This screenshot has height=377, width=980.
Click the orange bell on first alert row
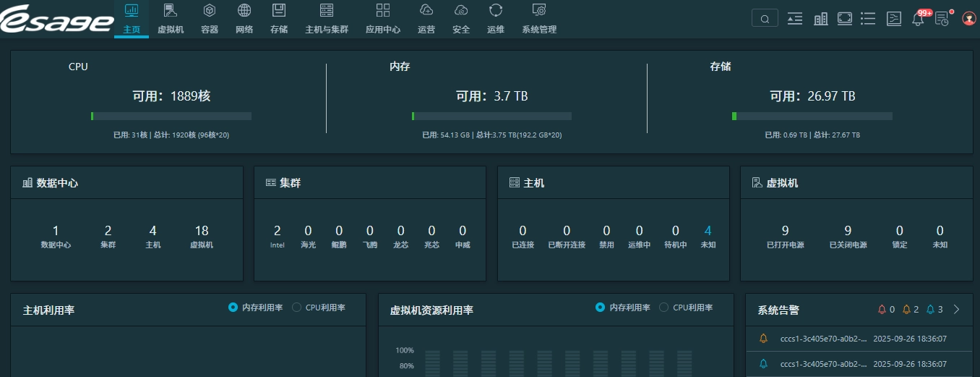click(x=763, y=339)
